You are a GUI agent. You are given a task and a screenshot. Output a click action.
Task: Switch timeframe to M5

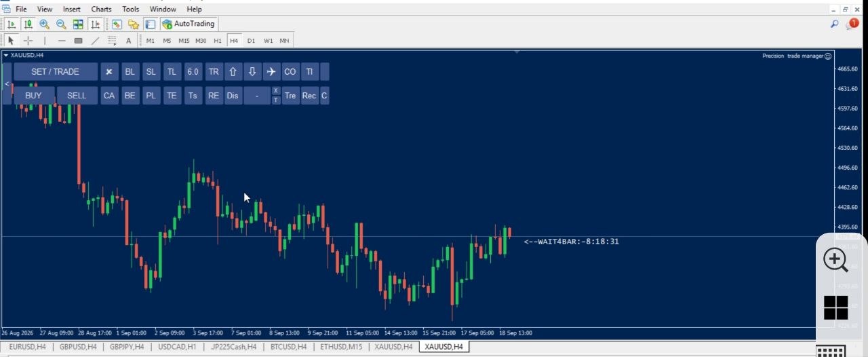[x=167, y=41]
